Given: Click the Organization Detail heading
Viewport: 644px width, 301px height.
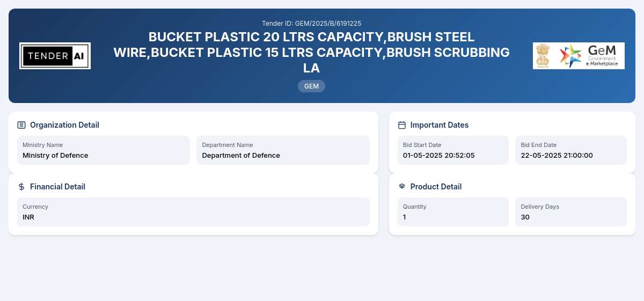Looking at the screenshot, I should (x=64, y=125).
